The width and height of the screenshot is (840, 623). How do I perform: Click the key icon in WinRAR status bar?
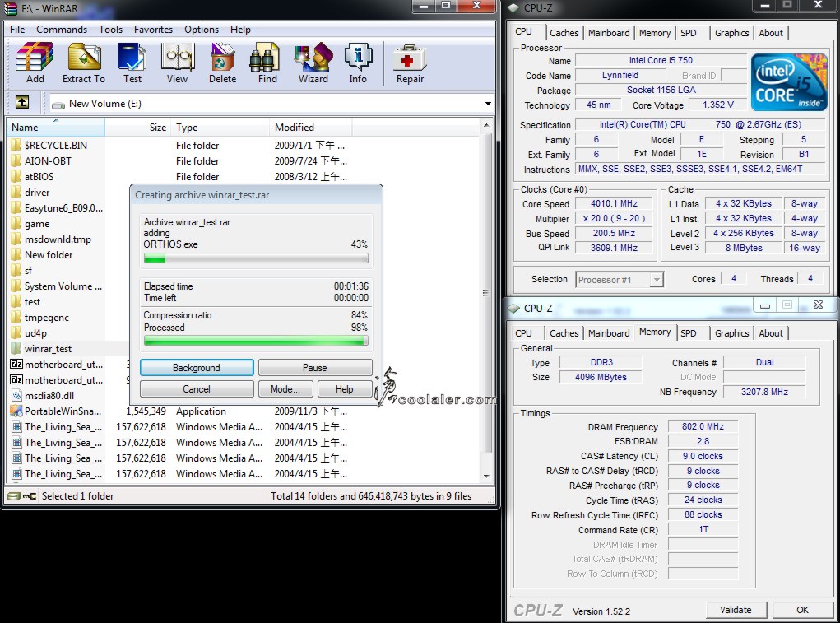[x=30, y=496]
